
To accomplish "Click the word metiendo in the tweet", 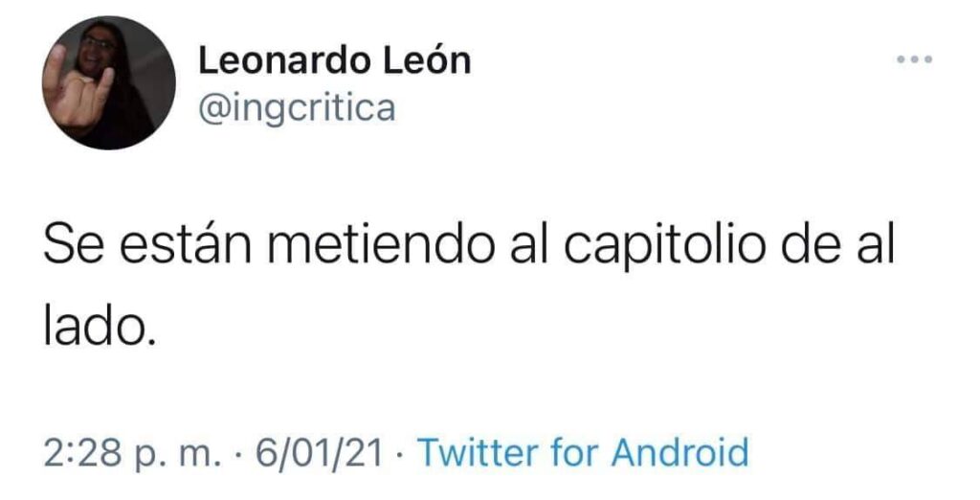I will click(378, 243).
